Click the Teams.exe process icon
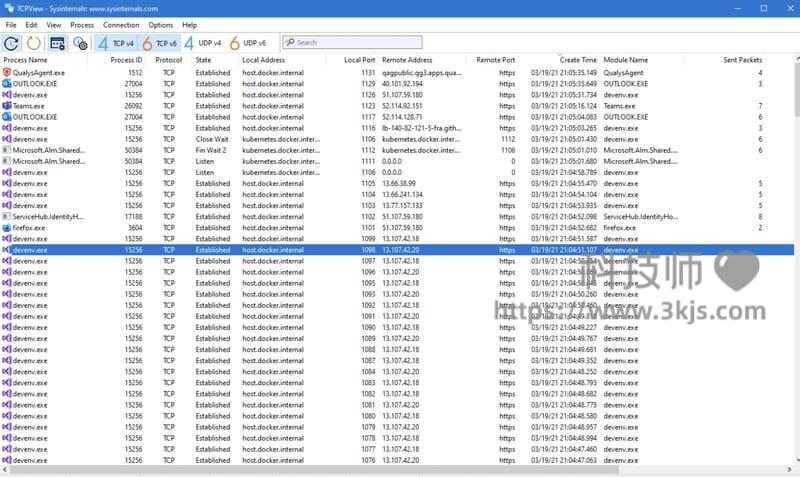This screenshot has height=477, width=800. click(x=7, y=106)
